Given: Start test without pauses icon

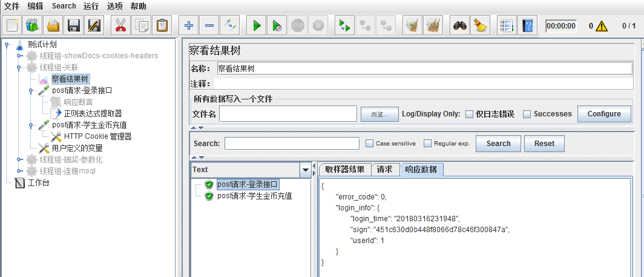Looking at the screenshot, I should pyautogui.click(x=277, y=26).
